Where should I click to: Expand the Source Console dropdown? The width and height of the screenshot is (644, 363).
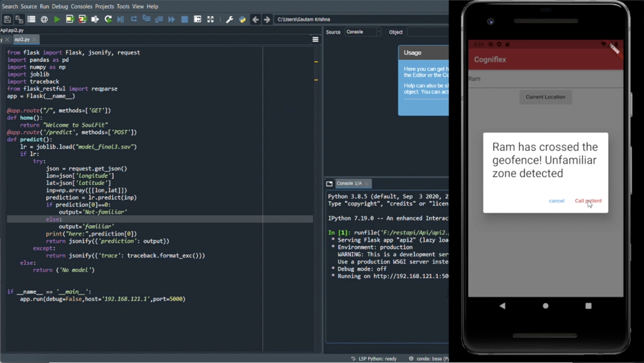click(363, 32)
